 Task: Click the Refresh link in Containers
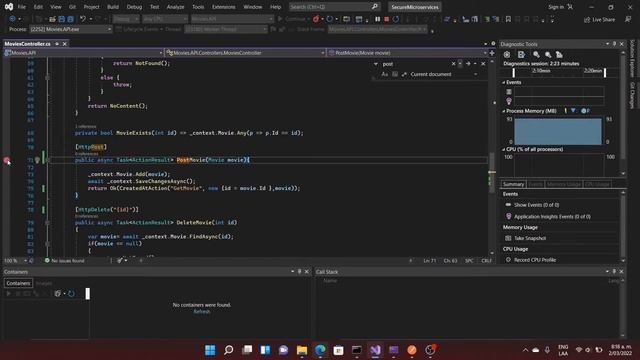202,311
